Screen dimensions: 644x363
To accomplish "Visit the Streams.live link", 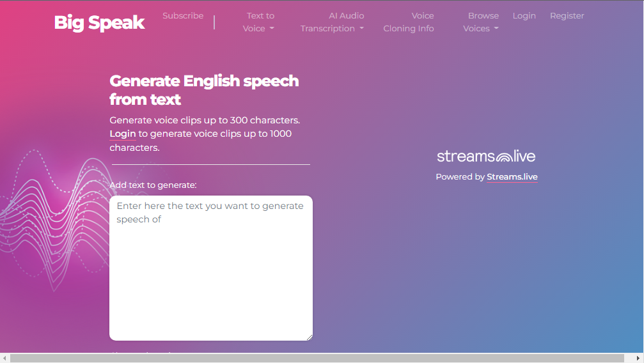I will pyautogui.click(x=512, y=177).
